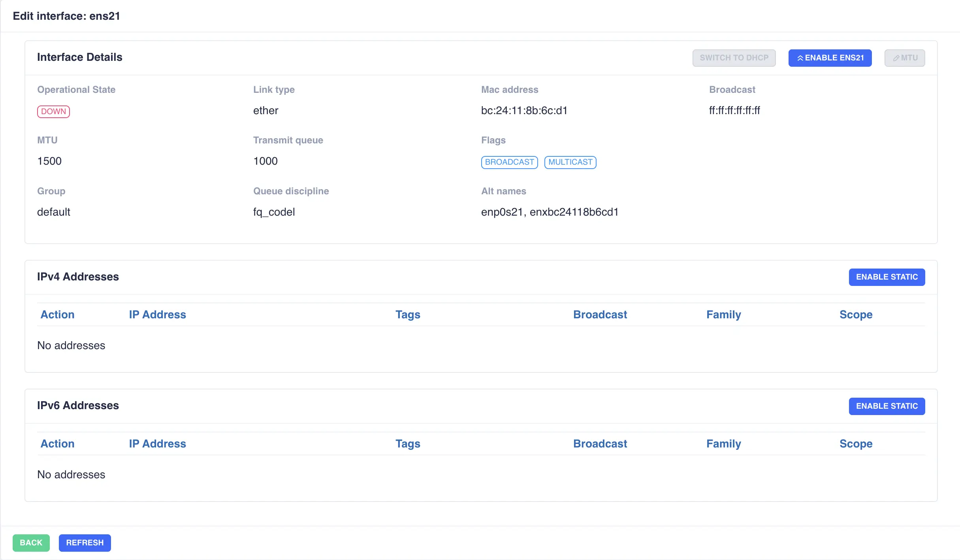Click IPv4 table Tags column header
The image size is (960, 560).
(x=408, y=315)
